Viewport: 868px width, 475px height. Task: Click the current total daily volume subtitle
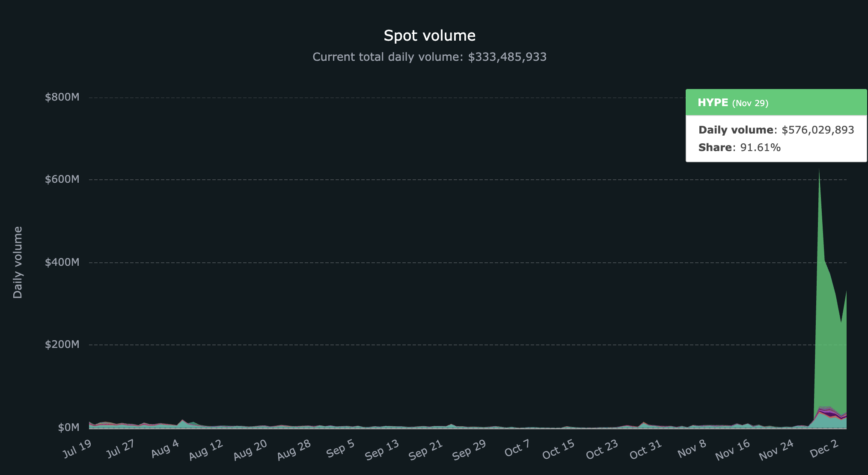point(429,57)
